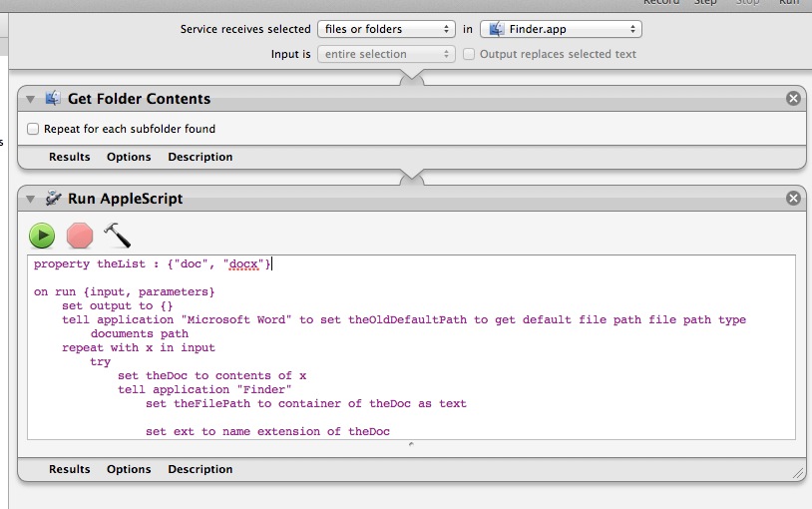Viewport: 812px width, 509px height.
Task: Open the Finder.app application dropdown
Action: [561, 29]
